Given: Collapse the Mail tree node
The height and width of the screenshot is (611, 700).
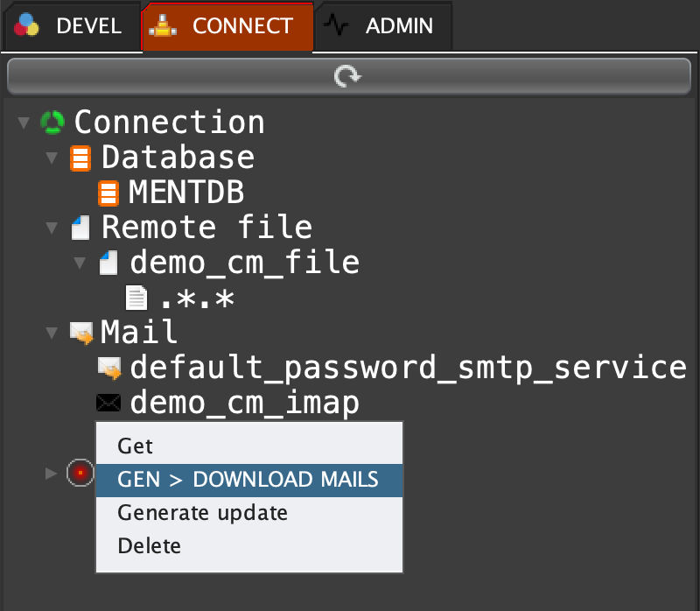Looking at the screenshot, I should click(x=52, y=333).
